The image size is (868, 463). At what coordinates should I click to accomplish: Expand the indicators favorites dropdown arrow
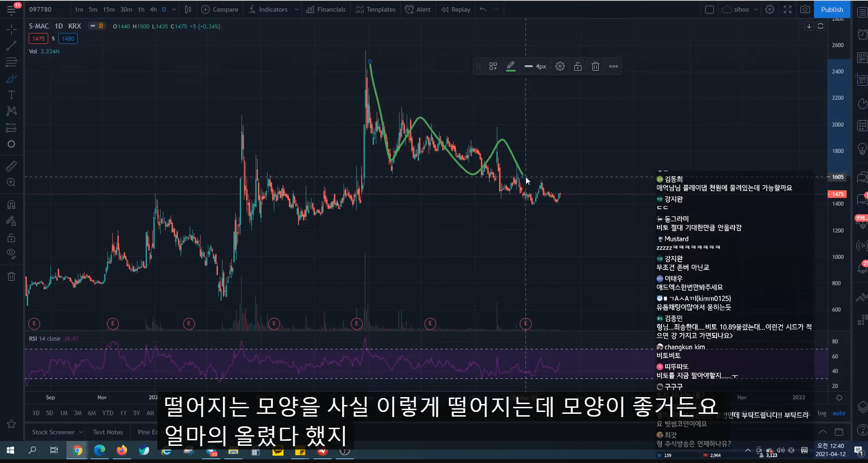(297, 9)
